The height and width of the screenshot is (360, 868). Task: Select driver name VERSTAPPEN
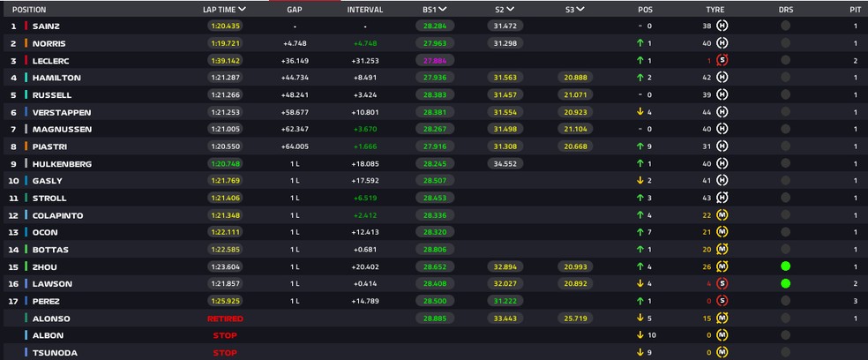62,112
